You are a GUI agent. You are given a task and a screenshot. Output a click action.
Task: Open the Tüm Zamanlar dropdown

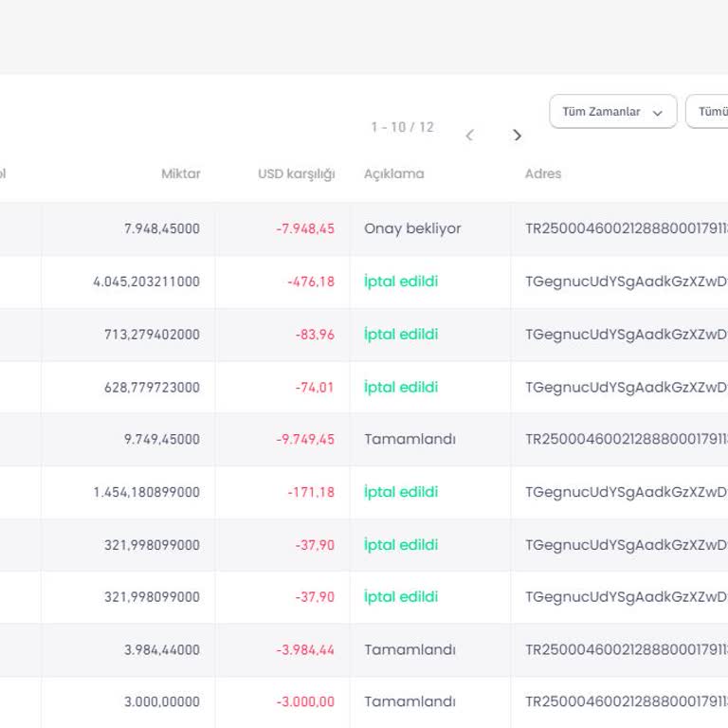click(613, 112)
